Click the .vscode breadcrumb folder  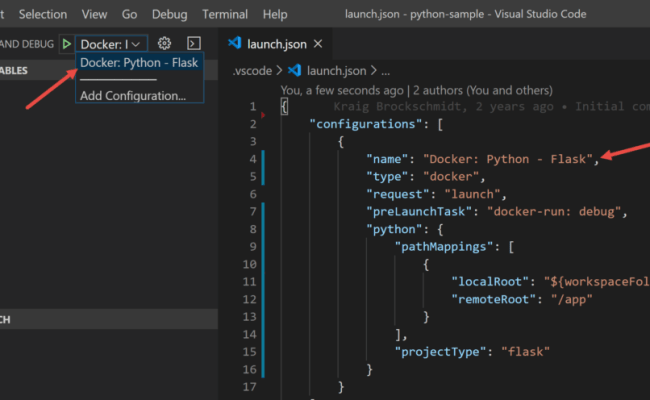252,71
